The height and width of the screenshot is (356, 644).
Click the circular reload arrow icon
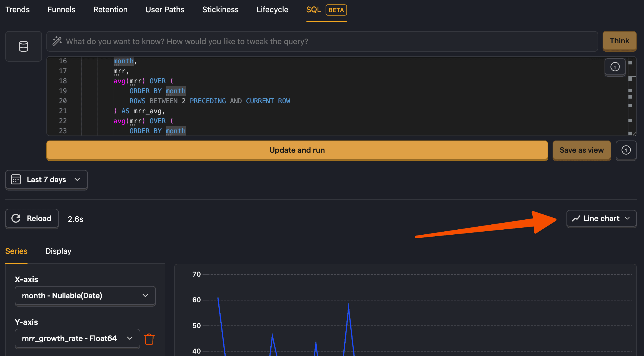pyautogui.click(x=16, y=218)
